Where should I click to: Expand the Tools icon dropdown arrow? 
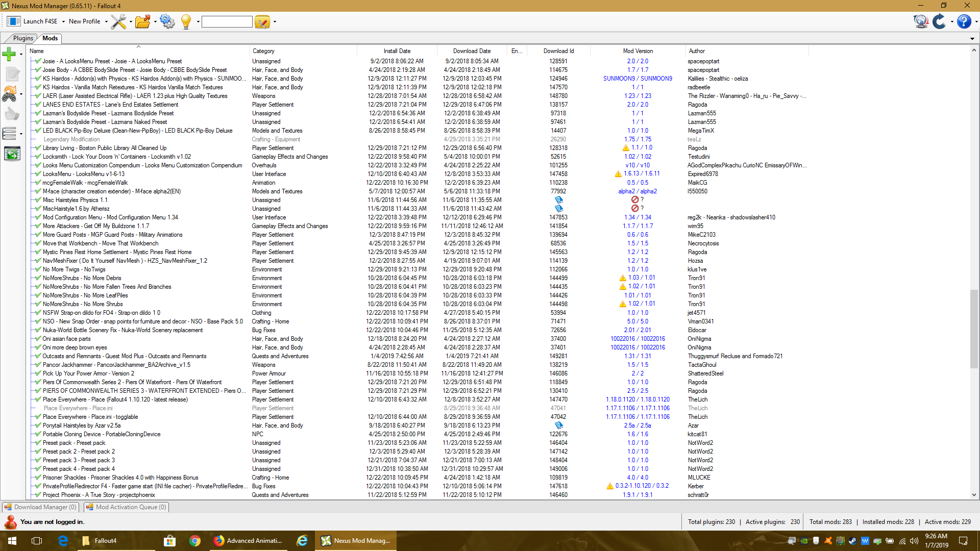point(131,22)
